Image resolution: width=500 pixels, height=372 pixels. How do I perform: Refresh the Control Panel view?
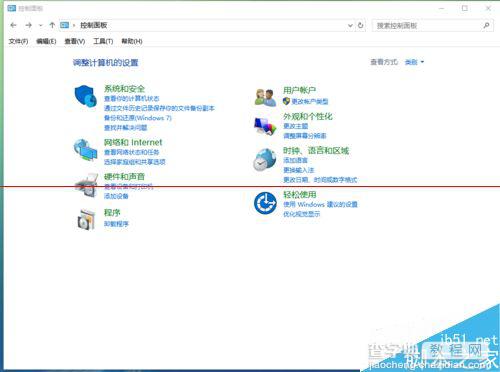(361, 25)
